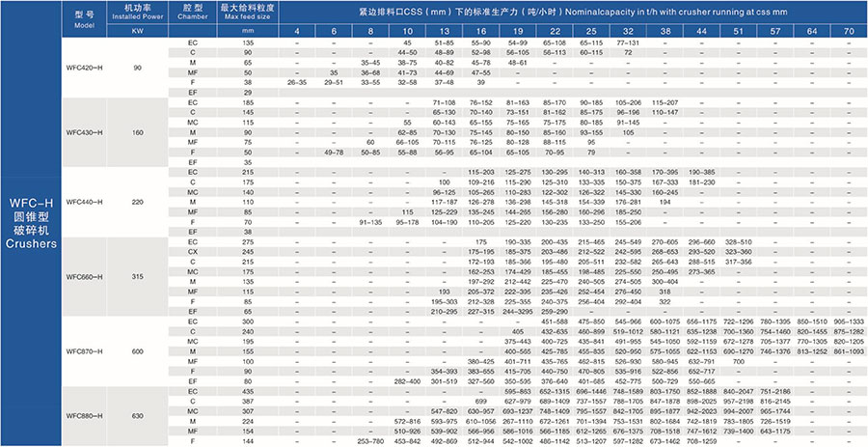Image resolution: width=868 pixels, height=447 pixels.
Task: Select single-value capacity cell '72'
Action: click(628, 52)
